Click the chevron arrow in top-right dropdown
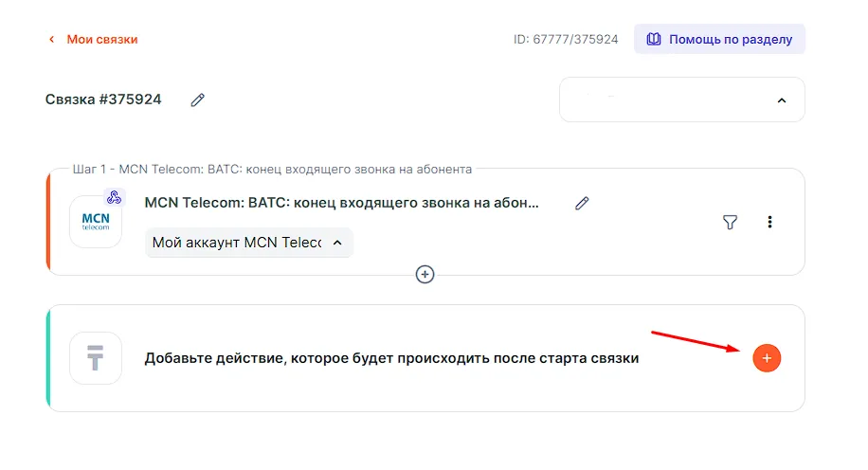 pos(781,99)
